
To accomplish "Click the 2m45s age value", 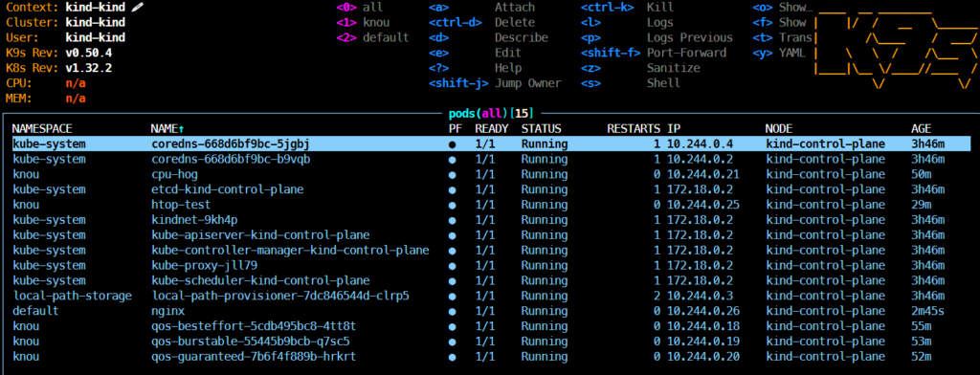I will tap(927, 311).
